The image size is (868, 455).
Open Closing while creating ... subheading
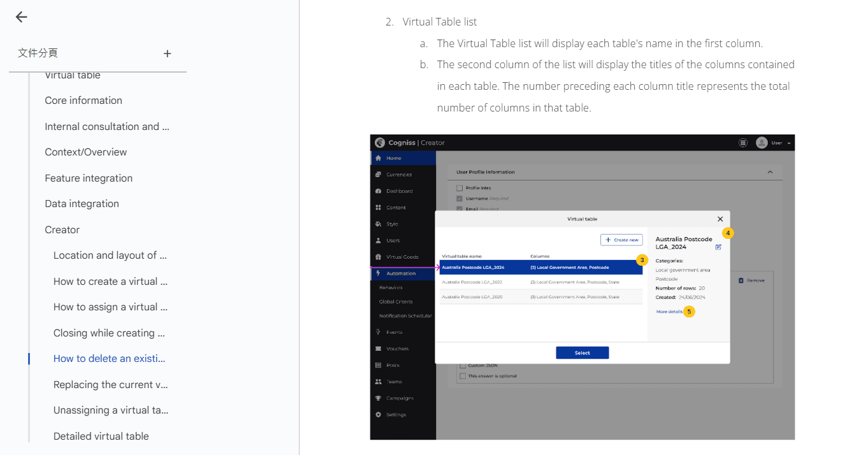110,333
